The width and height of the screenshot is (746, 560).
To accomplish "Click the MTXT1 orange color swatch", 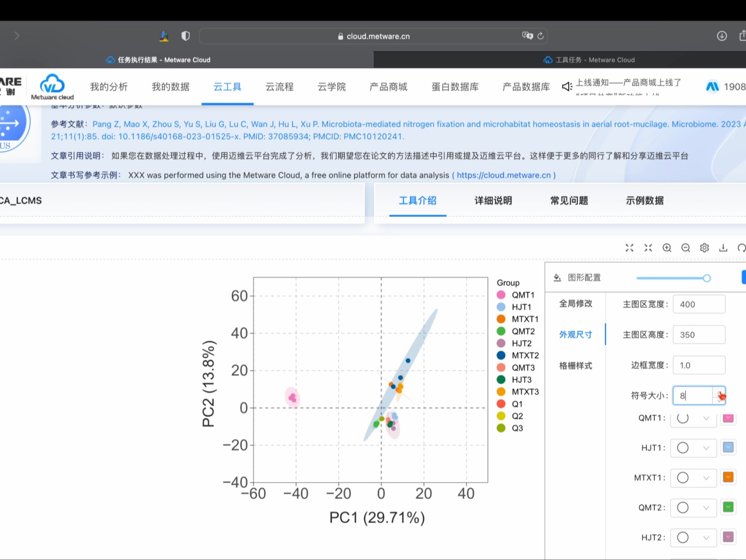I will tap(728, 477).
